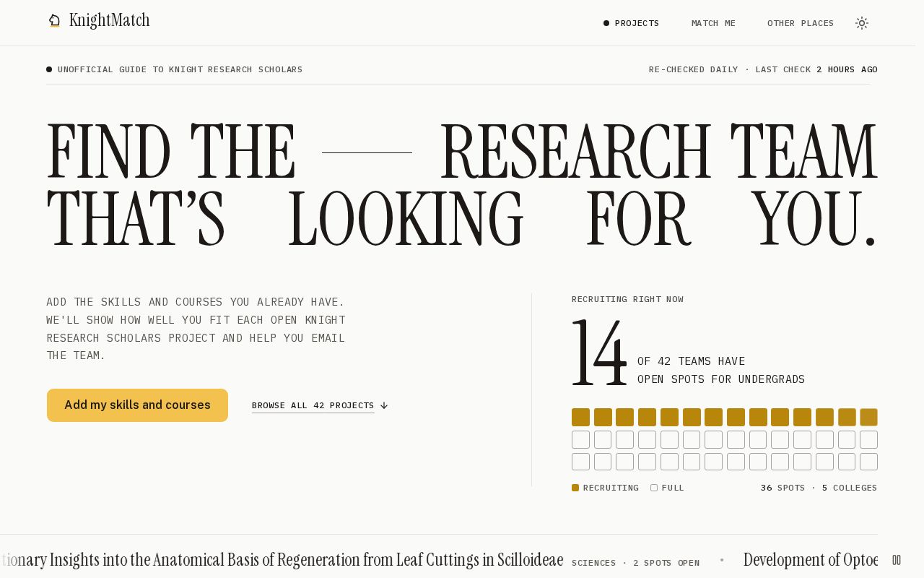Select the first gold recruiting team square

click(580, 418)
